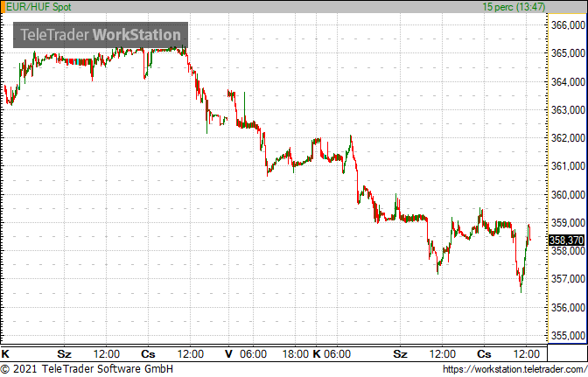Click the 360,000 price axis label

568,194
